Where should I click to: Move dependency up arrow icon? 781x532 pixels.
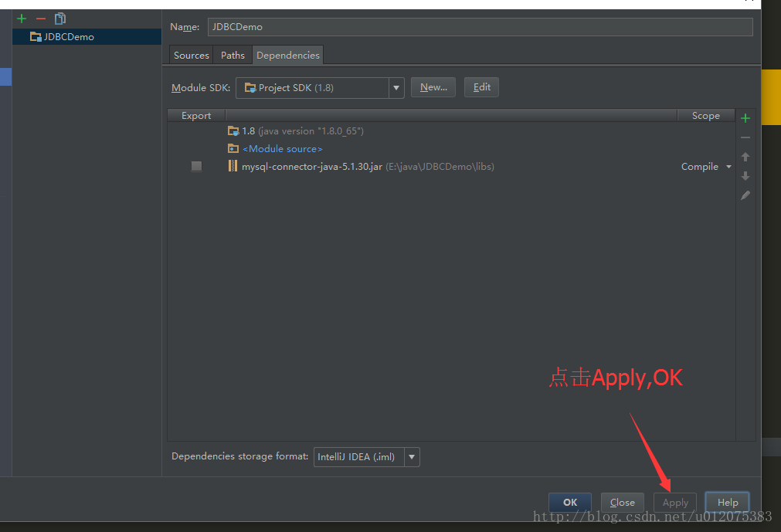(745, 157)
